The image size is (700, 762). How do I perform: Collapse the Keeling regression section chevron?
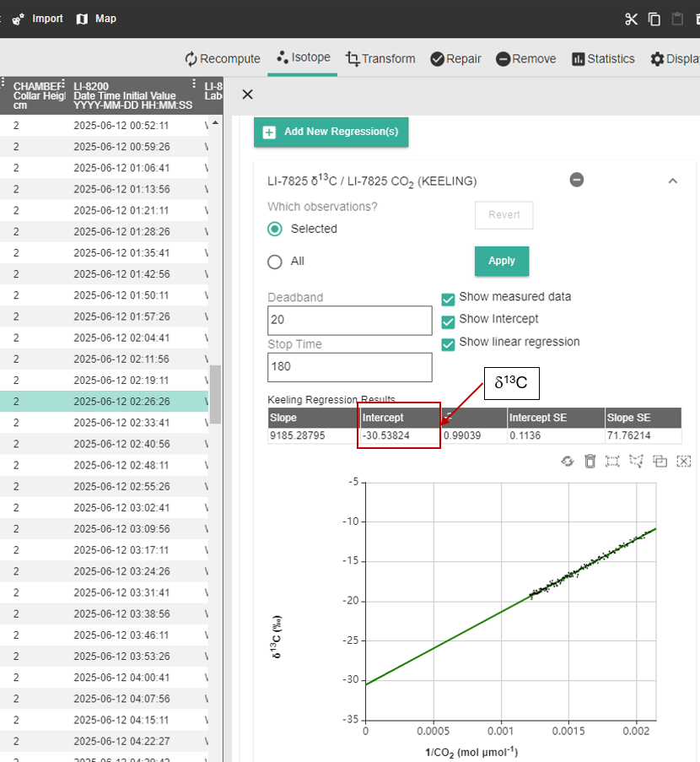click(672, 181)
